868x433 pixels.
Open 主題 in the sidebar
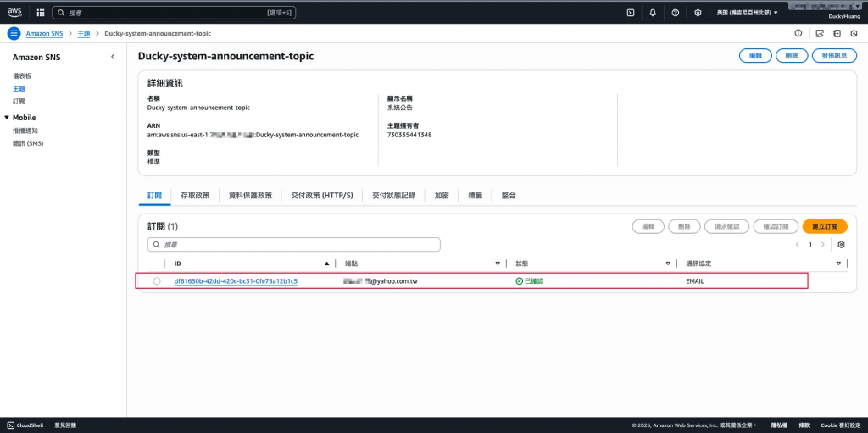19,89
